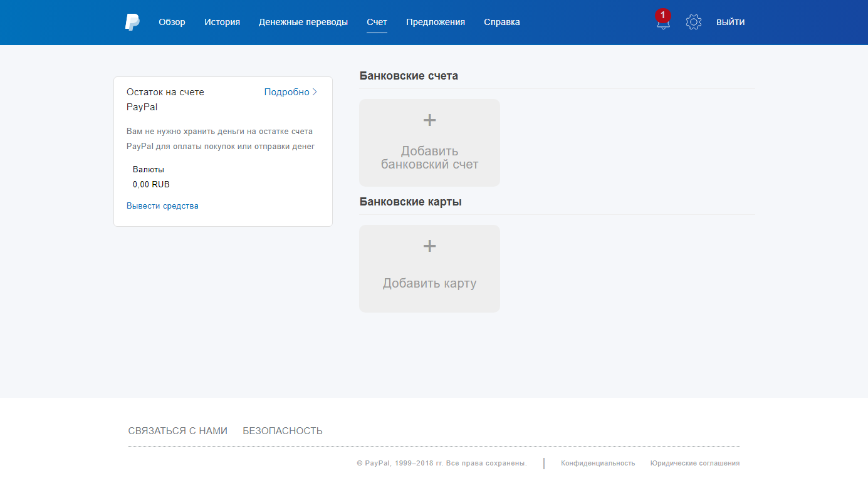This screenshot has height=478, width=868.
Task: Open the Связаться с нами link
Action: point(178,430)
